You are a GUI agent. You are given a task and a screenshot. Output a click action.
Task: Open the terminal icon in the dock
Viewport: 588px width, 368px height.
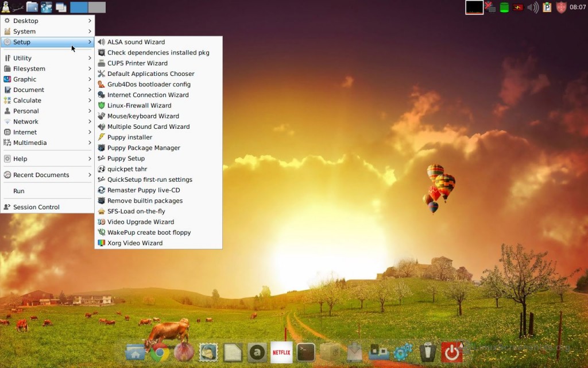click(x=305, y=352)
